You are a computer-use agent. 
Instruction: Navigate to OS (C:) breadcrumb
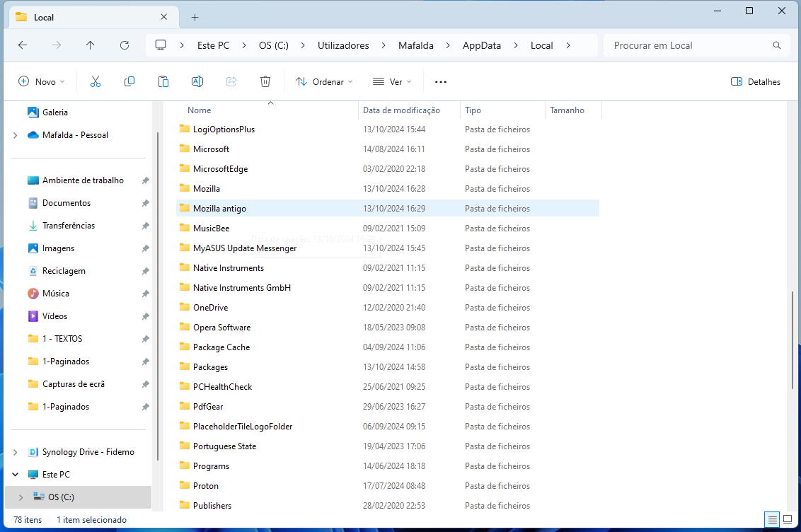[273, 45]
